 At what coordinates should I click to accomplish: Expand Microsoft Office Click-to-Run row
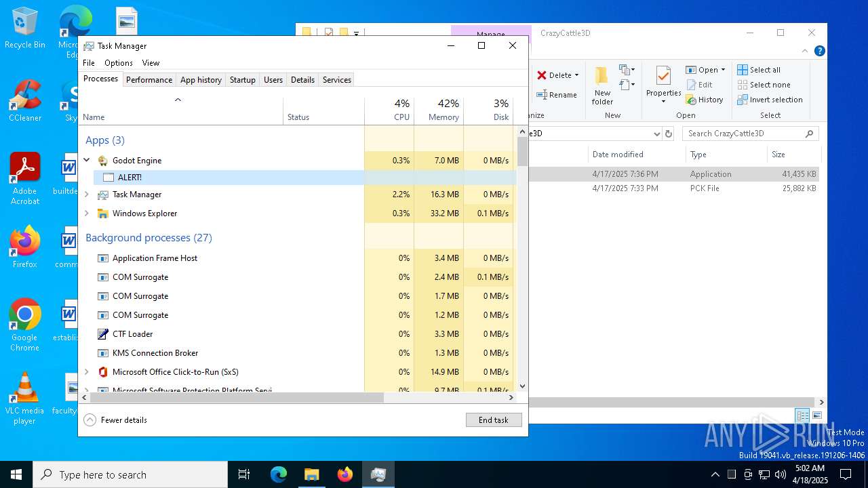pyautogui.click(x=87, y=372)
